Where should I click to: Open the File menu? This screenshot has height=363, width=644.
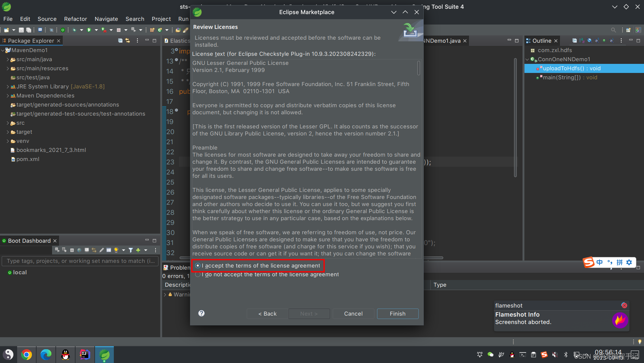point(8,19)
